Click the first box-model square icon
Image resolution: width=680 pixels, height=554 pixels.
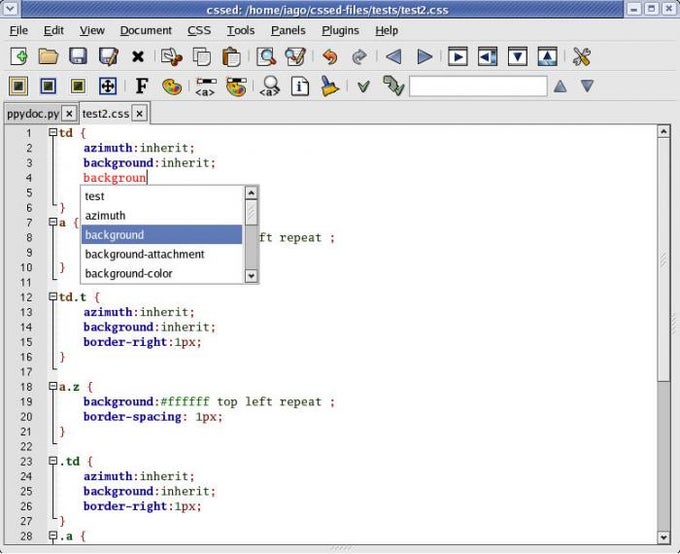tap(19, 86)
